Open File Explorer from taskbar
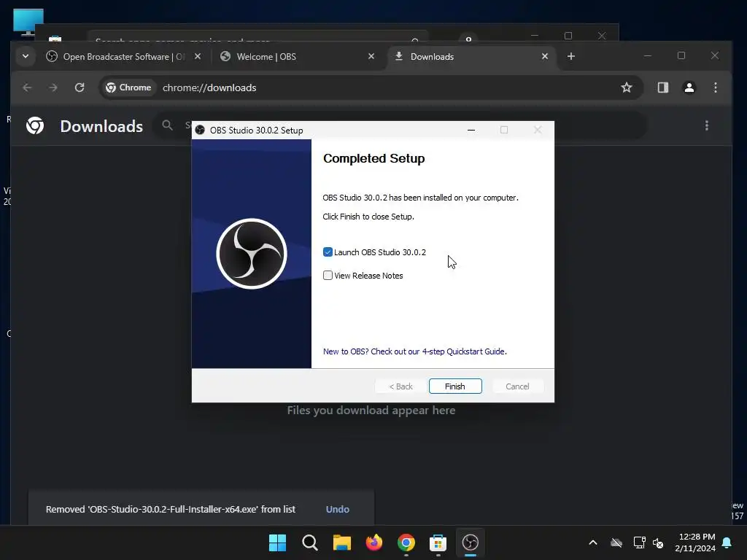Screen dimensions: 747x560 342,542
